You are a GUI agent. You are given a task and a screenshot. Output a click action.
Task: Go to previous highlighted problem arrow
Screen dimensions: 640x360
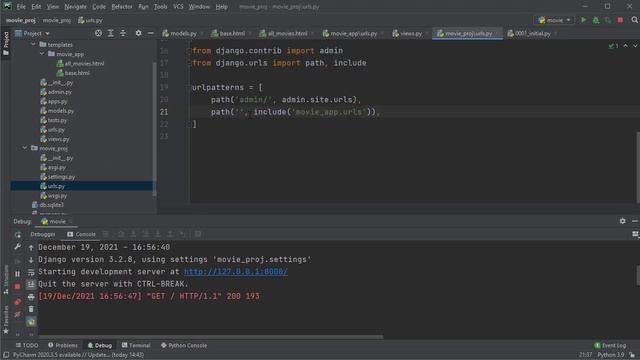click(625, 46)
